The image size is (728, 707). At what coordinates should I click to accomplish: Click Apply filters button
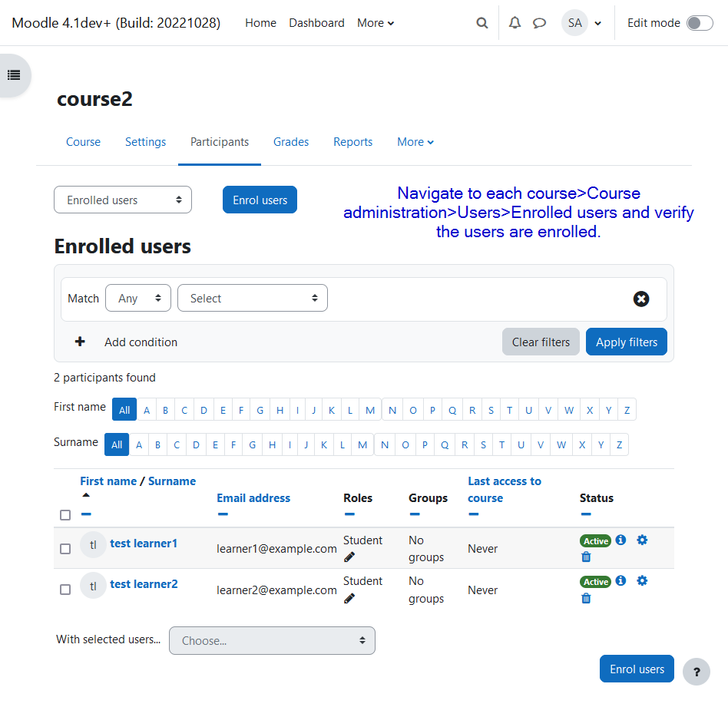tap(627, 342)
